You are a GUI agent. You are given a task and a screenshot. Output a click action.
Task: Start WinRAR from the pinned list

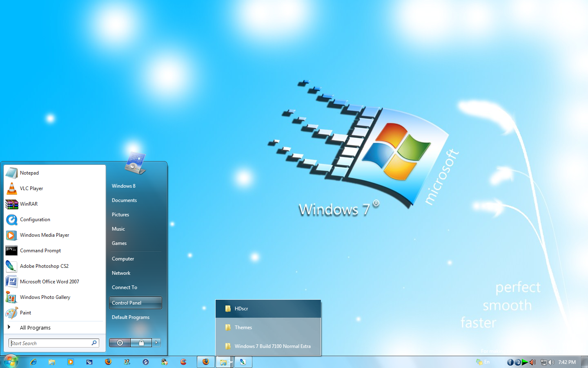pyautogui.click(x=55, y=204)
